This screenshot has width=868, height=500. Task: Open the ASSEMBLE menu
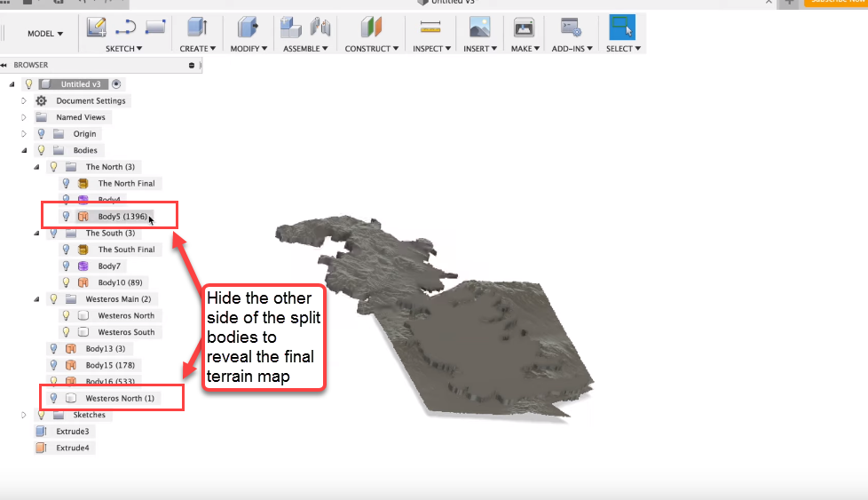click(305, 49)
